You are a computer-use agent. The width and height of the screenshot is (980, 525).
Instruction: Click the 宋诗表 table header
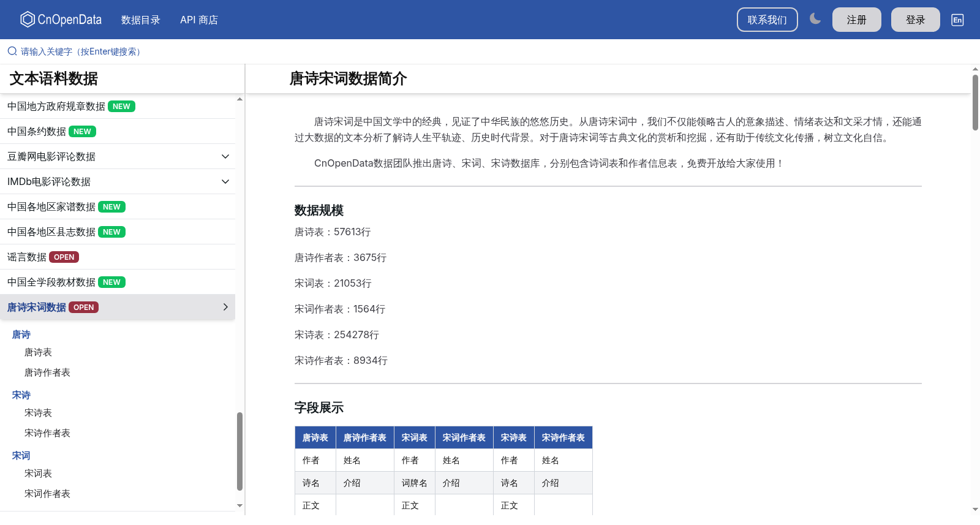pos(514,437)
